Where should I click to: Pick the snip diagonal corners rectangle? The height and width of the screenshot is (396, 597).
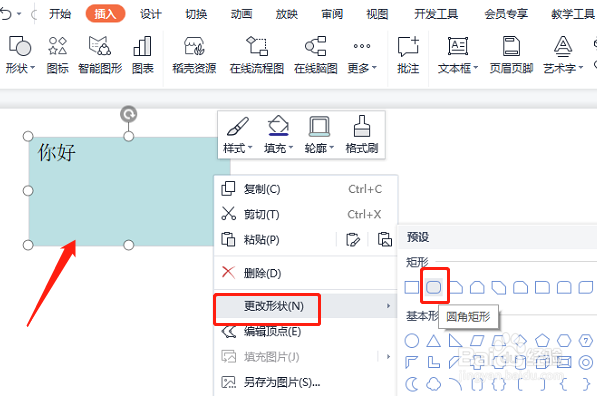(499, 287)
